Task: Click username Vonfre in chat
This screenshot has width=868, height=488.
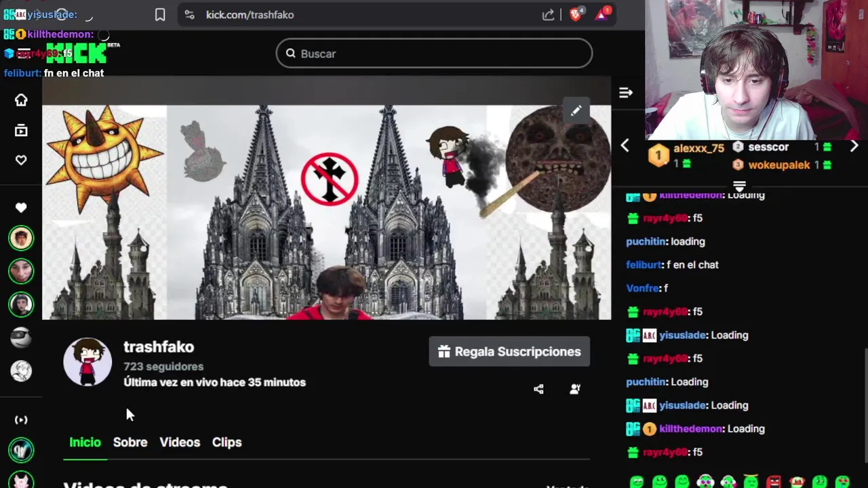Action: coord(643,288)
